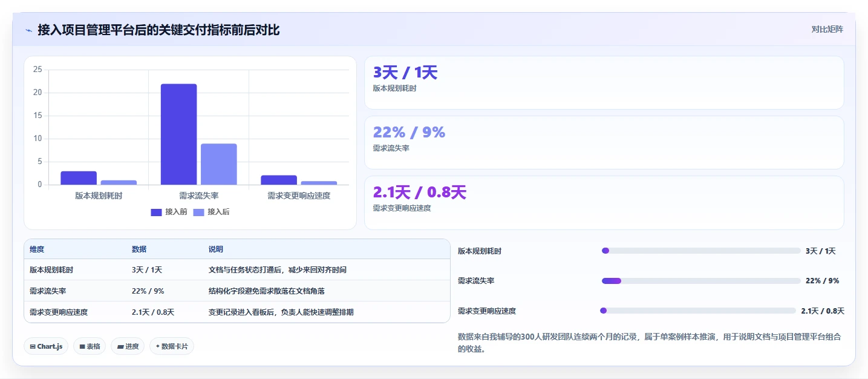Toggle the 接入后 legend item
Viewport: 868px width, 379px height.
click(211, 212)
